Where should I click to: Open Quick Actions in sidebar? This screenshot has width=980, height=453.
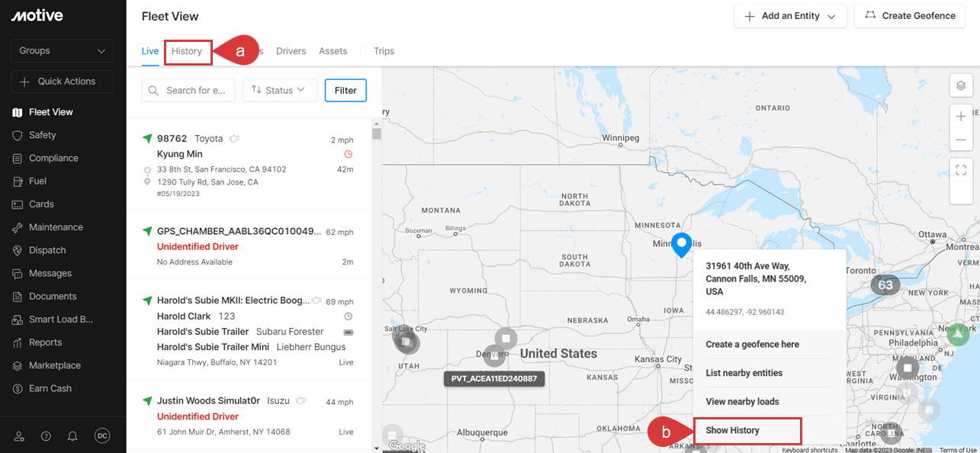pos(63,82)
